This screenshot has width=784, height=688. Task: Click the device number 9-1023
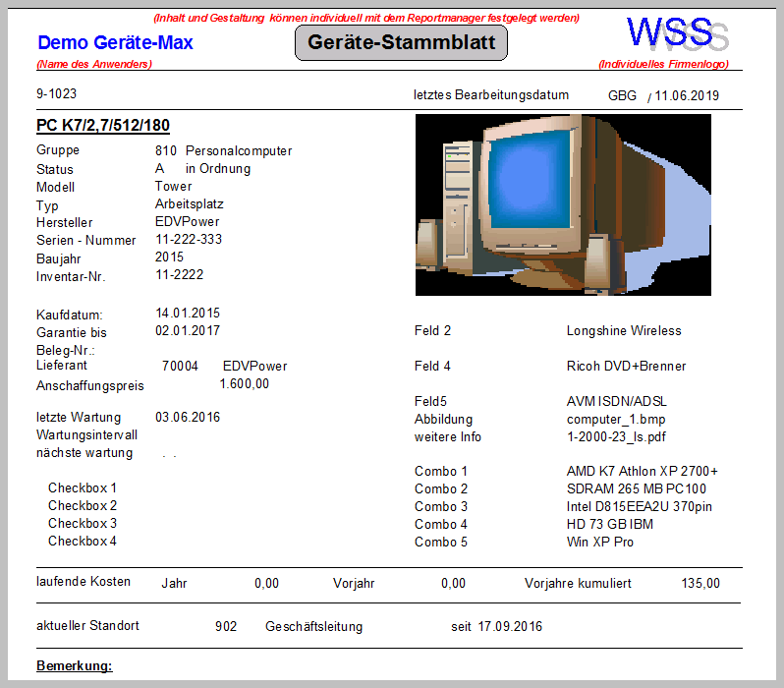pyautogui.click(x=56, y=95)
